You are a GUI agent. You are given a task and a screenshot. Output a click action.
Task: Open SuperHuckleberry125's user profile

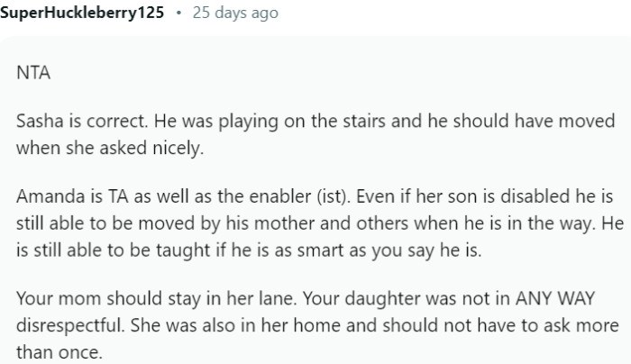[x=82, y=13]
